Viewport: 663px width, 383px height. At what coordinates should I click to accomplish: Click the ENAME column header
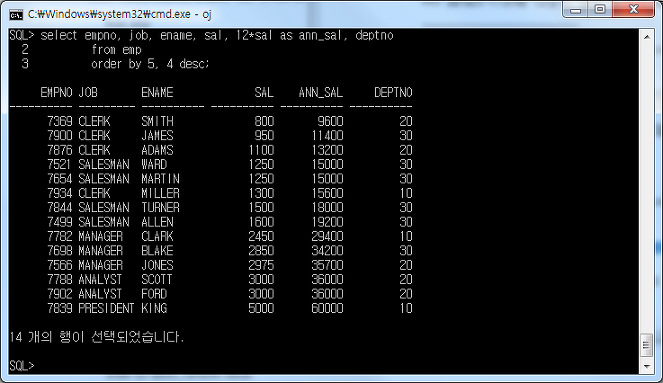pos(157,92)
